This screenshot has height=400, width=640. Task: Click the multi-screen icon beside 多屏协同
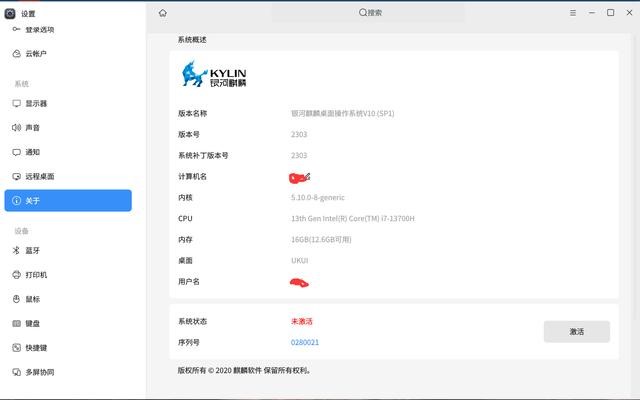pos(16,372)
